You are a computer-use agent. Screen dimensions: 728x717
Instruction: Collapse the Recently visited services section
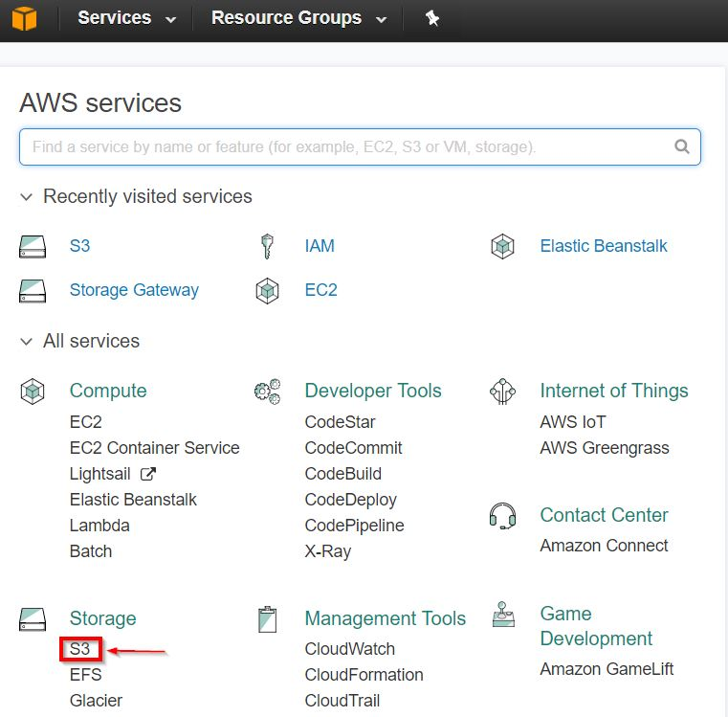pos(27,197)
